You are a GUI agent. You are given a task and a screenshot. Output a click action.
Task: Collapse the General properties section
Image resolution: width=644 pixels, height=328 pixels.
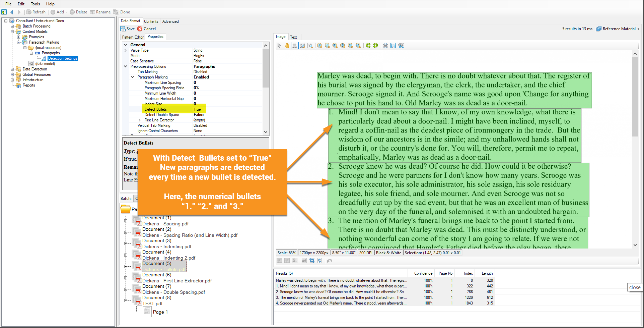point(126,45)
